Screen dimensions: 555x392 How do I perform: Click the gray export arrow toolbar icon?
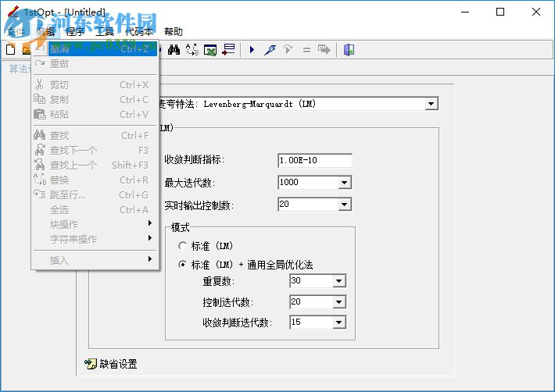pos(324,49)
